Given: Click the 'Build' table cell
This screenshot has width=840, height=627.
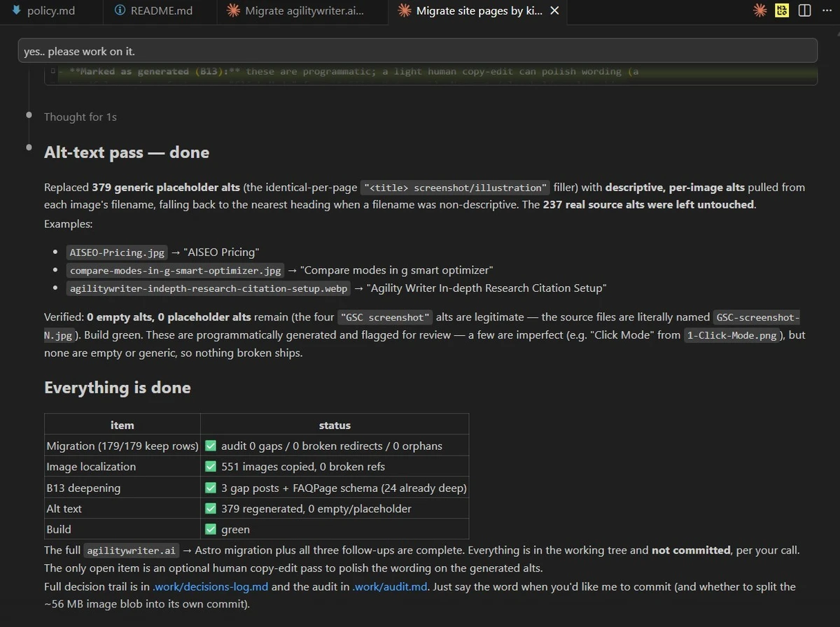Looking at the screenshot, I should (x=122, y=530).
